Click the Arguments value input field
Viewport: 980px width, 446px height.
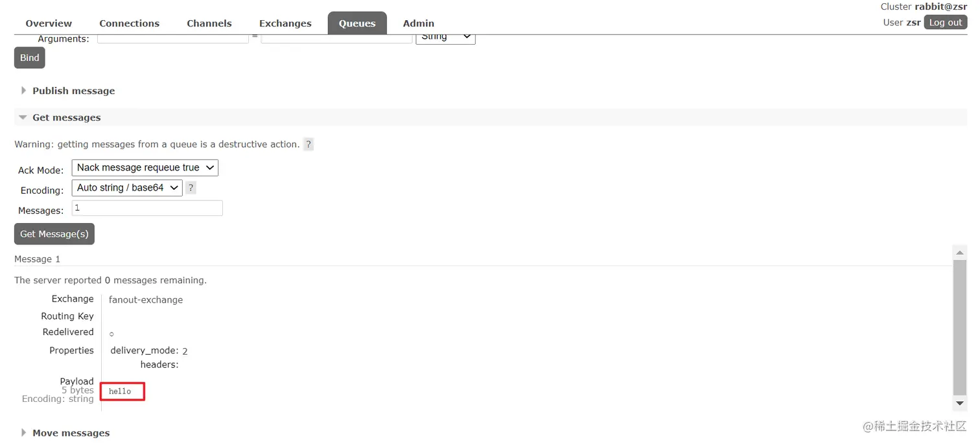tap(337, 39)
